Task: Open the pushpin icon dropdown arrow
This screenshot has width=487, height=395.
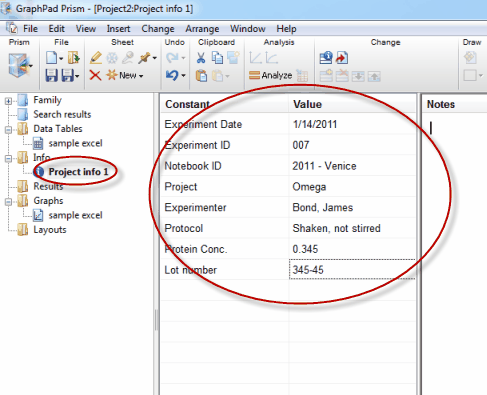Action: 155,58
